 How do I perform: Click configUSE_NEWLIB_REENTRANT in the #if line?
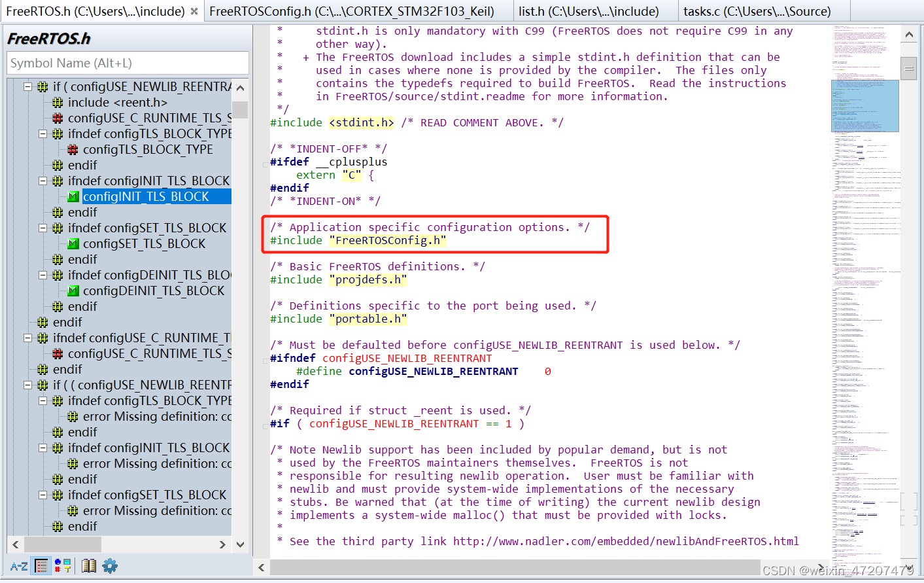click(394, 424)
